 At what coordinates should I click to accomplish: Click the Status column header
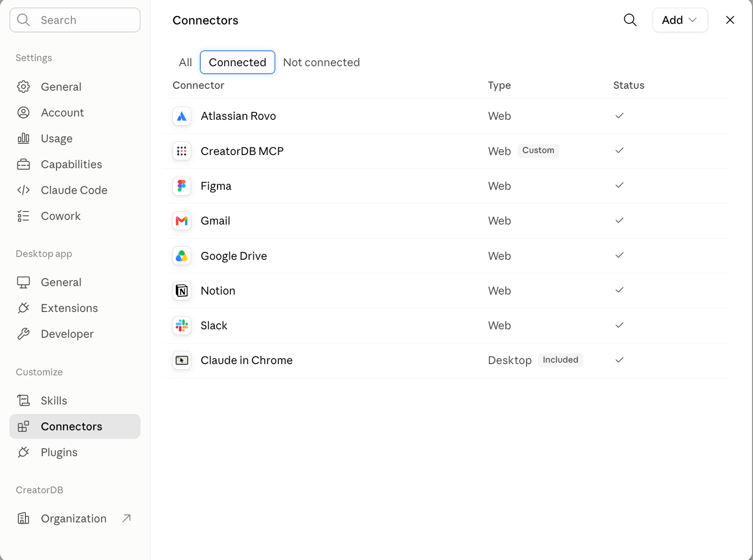[628, 85]
